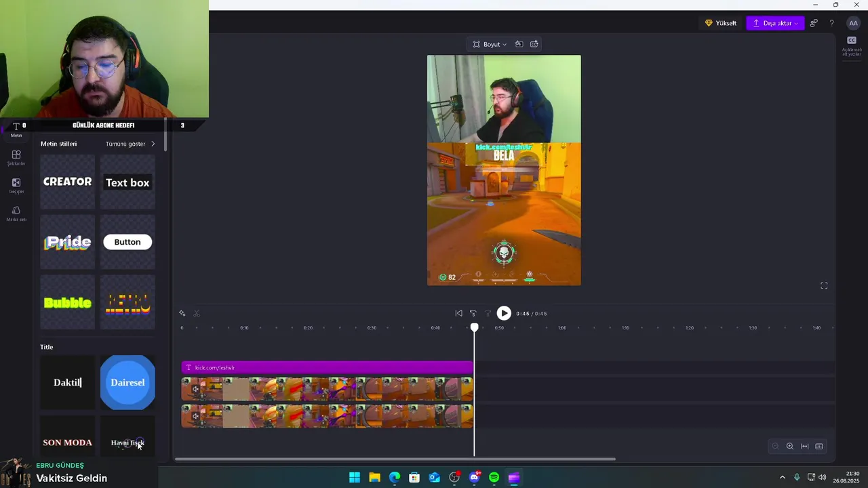This screenshot has height=488, width=868.
Task: Click the microphone tray icon
Action: 797,478
